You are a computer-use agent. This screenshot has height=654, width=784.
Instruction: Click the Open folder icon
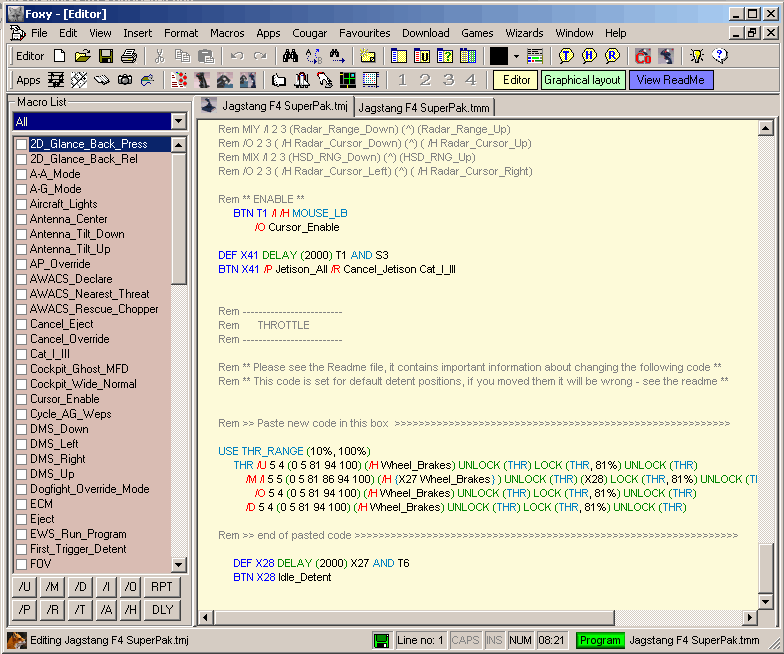[83, 56]
